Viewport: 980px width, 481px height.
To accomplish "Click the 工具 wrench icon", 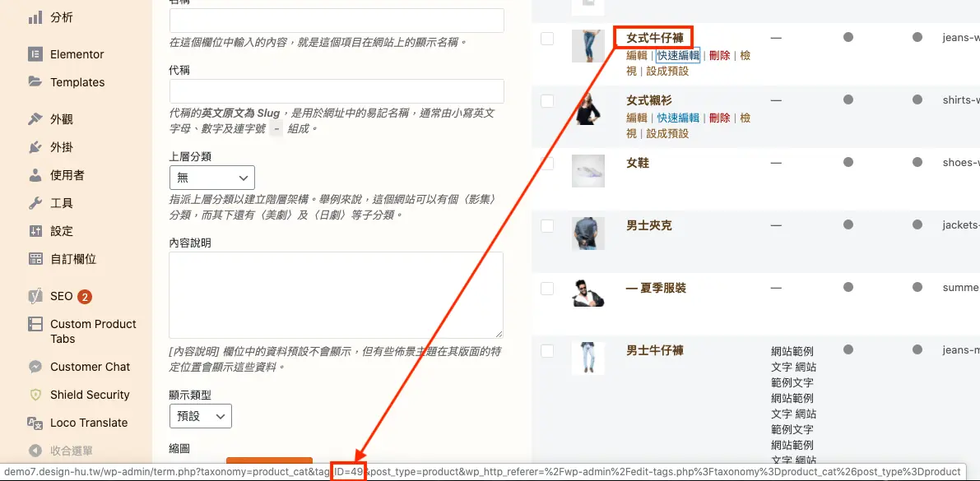I will click(35, 203).
